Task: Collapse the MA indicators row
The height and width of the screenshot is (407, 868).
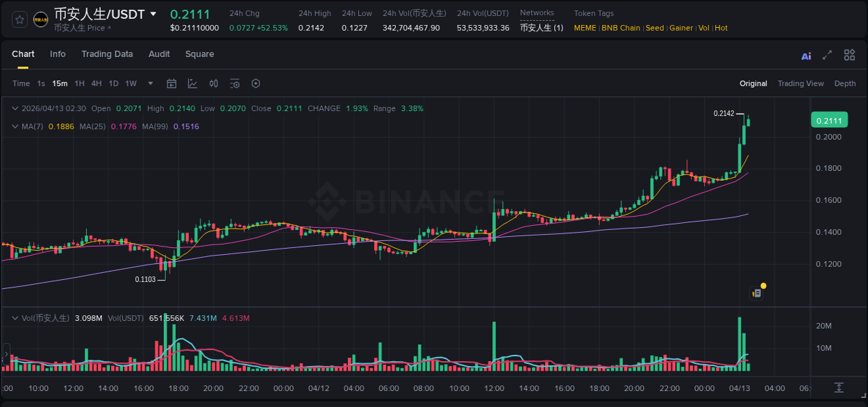Action: 15,127
